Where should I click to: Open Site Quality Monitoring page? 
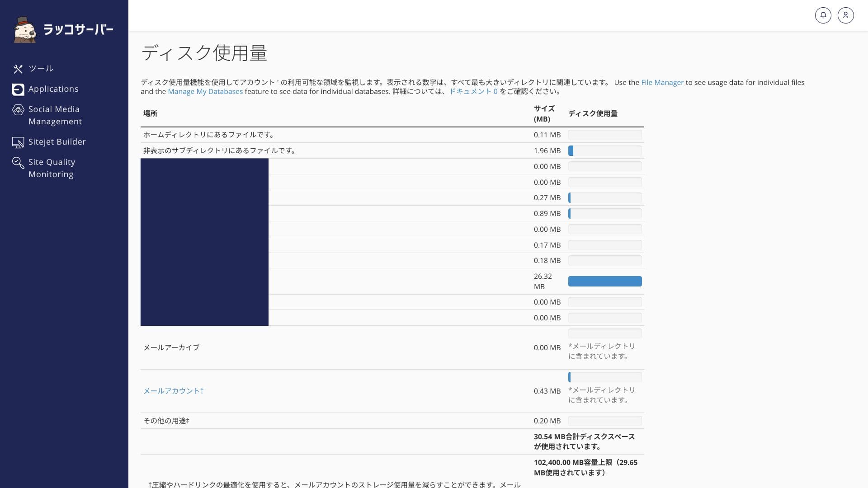point(52,168)
